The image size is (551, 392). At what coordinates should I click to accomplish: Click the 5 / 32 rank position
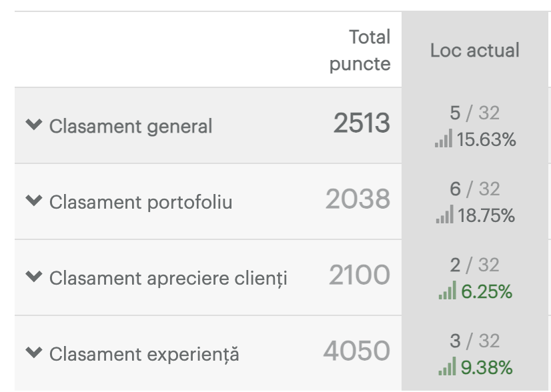475,113
